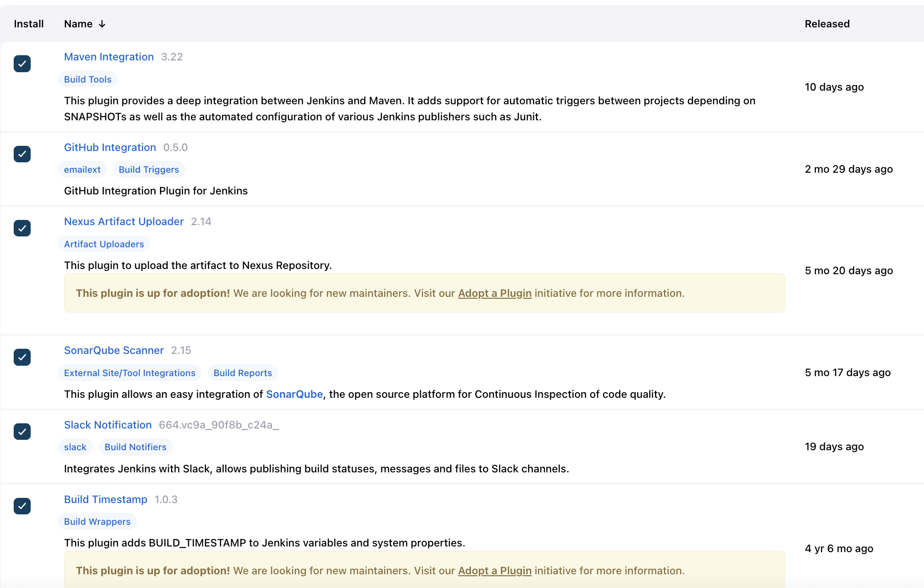Follow the SonarQube link in description
The width and height of the screenshot is (924, 588).
coord(294,395)
